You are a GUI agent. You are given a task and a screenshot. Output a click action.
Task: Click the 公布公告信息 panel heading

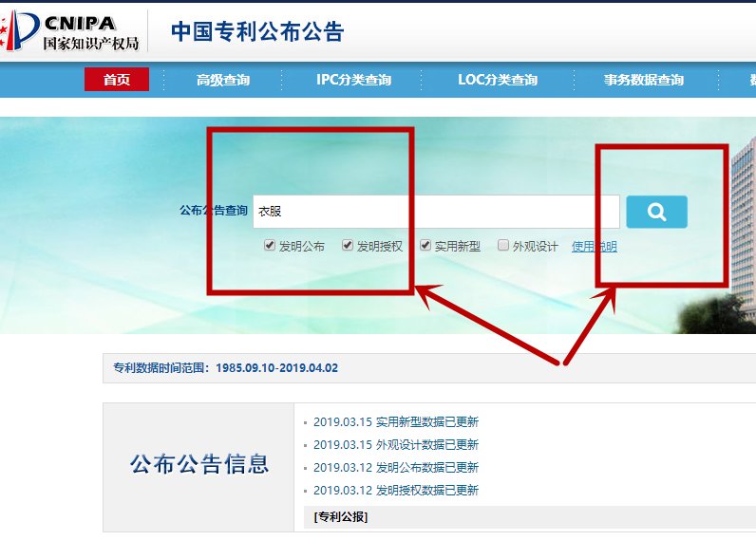tap(199, 464)
